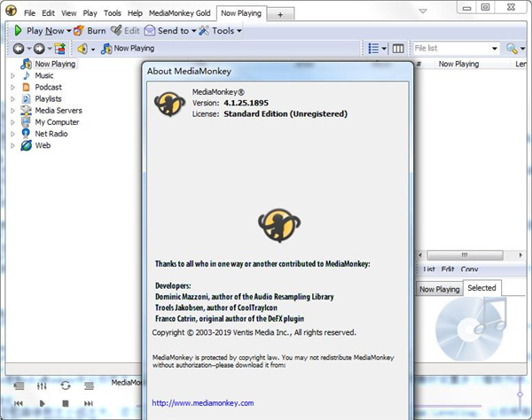Open the Play menu
The image size is (532, 420).
90,13
